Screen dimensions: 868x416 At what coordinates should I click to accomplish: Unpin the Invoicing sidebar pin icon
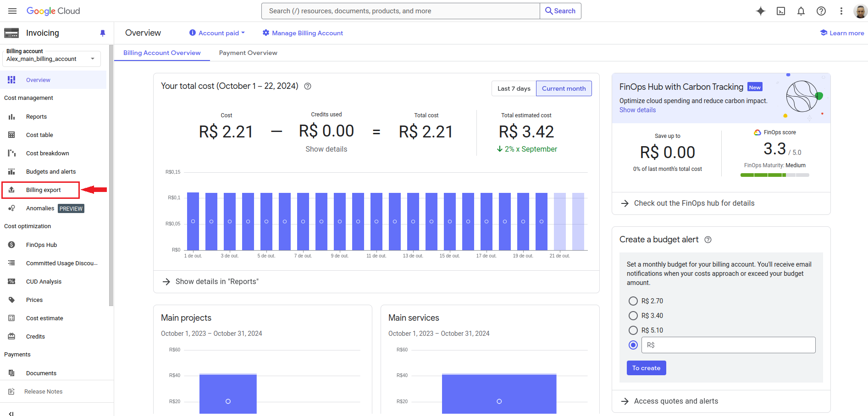point(103,33)
